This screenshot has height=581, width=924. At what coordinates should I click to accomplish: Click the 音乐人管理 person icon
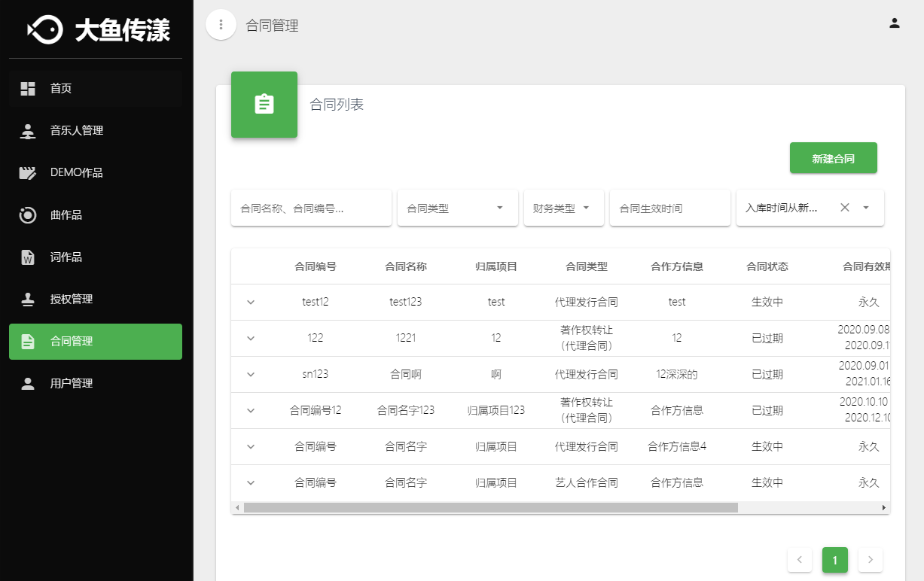click(x=28, y=131)
